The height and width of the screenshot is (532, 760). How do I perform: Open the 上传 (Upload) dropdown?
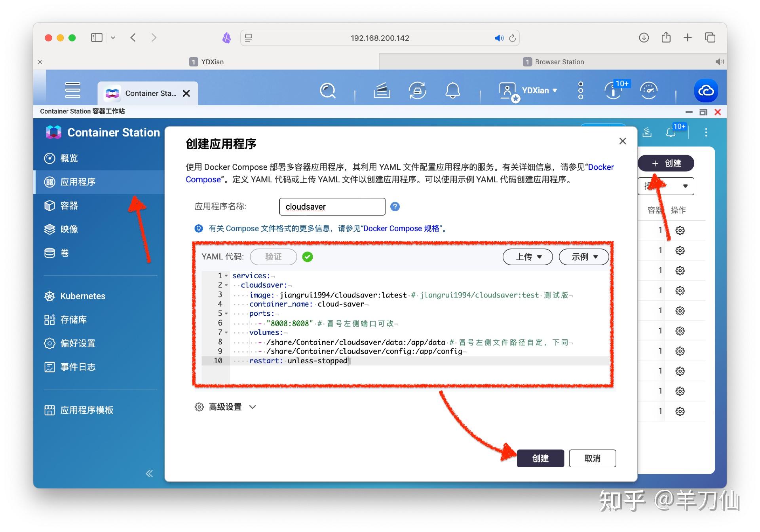527,257
